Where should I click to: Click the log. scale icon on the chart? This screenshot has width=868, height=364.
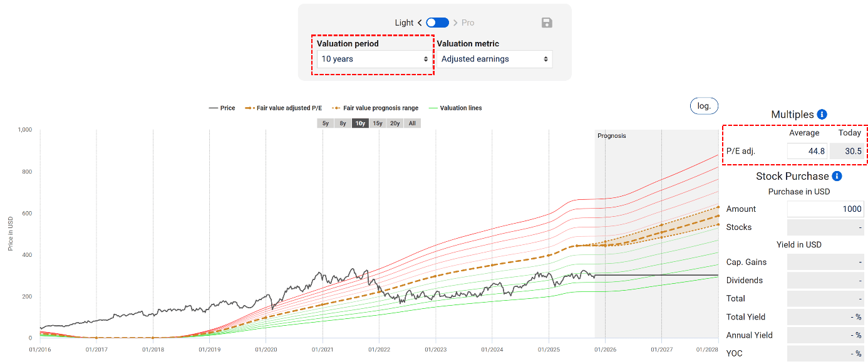click(x=703, y=105)
